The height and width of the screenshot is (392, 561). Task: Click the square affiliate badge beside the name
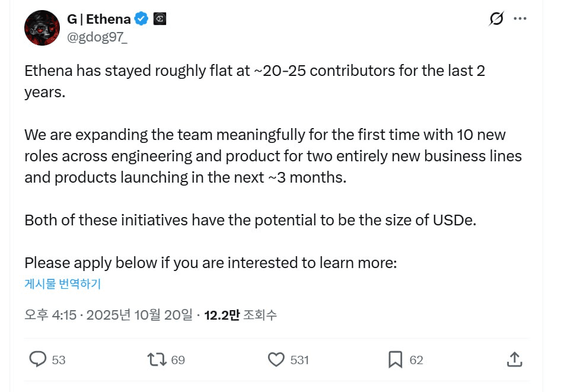pyautogui.click(x=160, y=19)
